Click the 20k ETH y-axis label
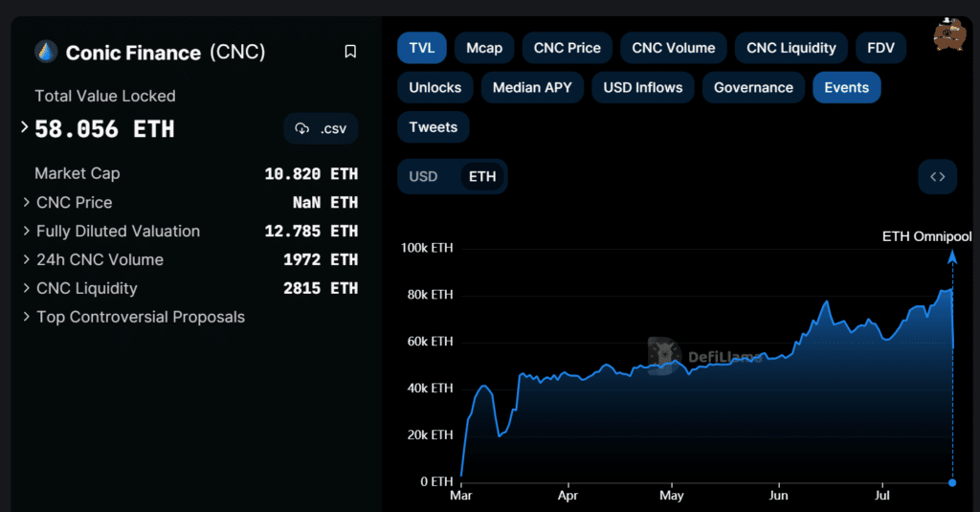The height and width of the screenshot is (512, 980). 430,435
